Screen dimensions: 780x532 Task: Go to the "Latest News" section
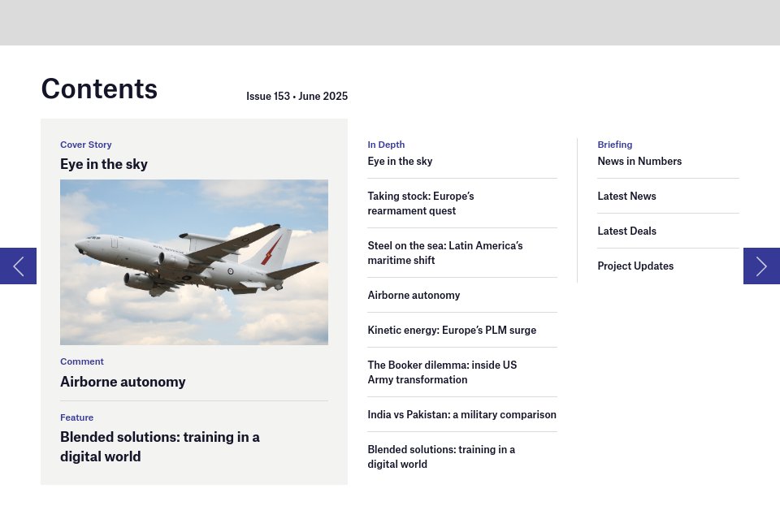(x=626, y=197)
